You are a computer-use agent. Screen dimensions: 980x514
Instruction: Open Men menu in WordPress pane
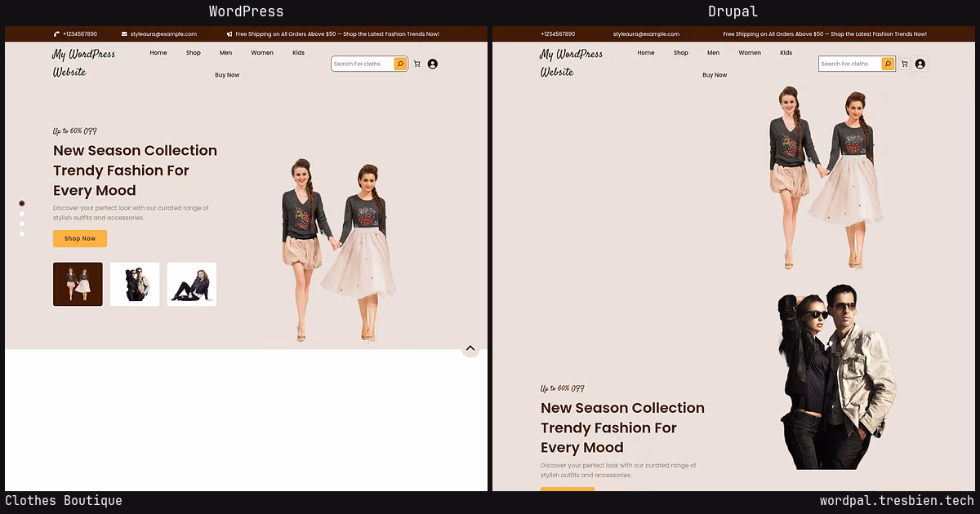click(x=225, y=53)
